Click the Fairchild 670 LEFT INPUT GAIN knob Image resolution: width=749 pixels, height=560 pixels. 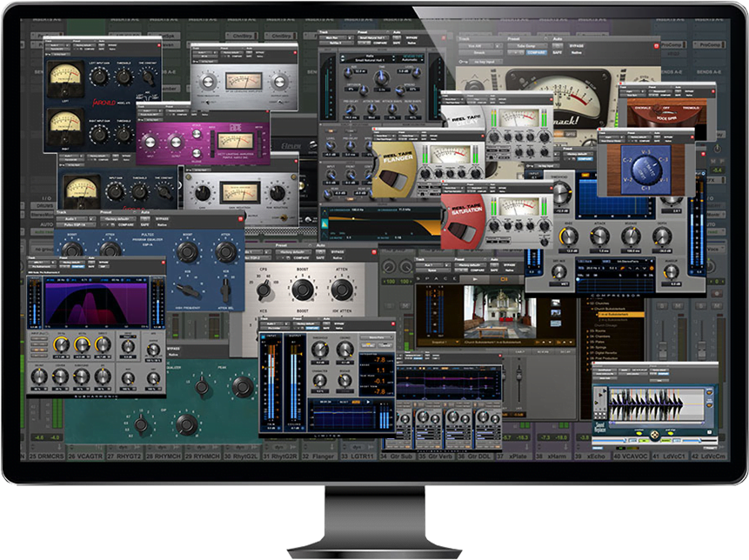pyautogui.click(x=99, y=76)
